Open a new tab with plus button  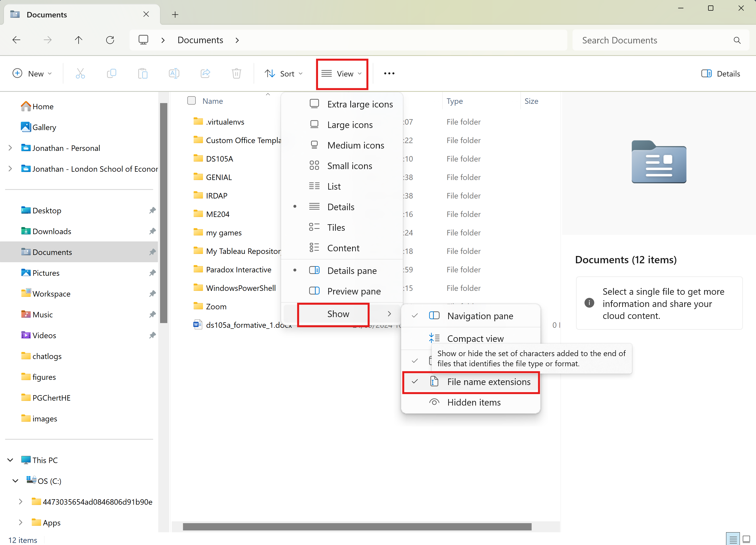(x=175, y=14)
